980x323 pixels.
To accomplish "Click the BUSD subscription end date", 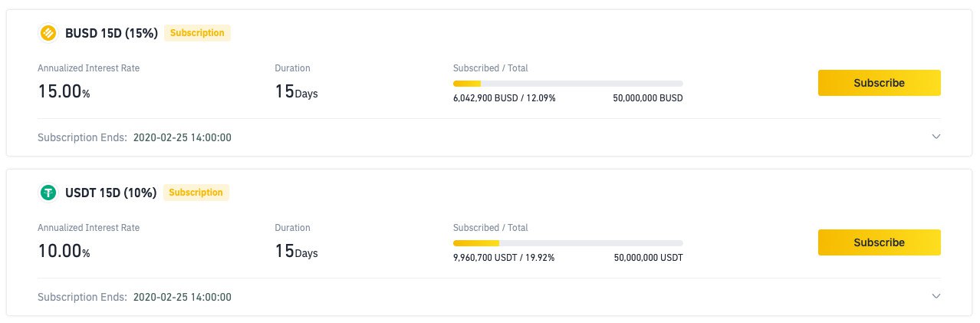I will tap(182, 137).
